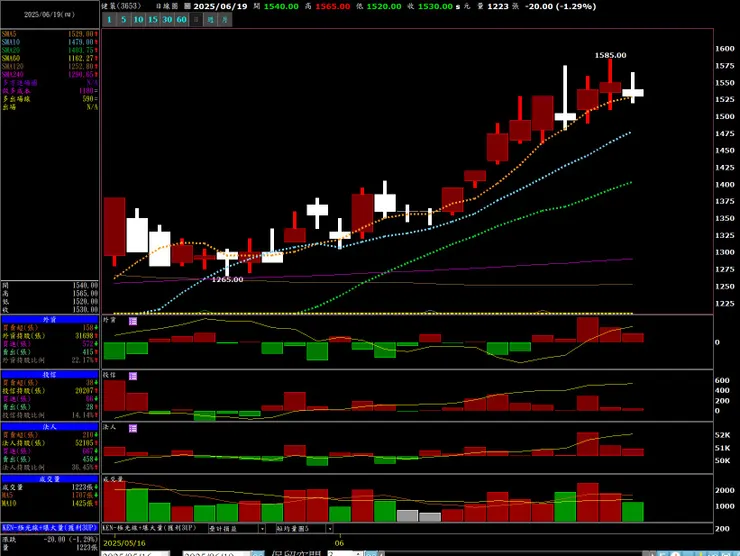Click the 06 month marker on time axis
The height and width of the screenshot is (556, 740).
tap(339, 543)
